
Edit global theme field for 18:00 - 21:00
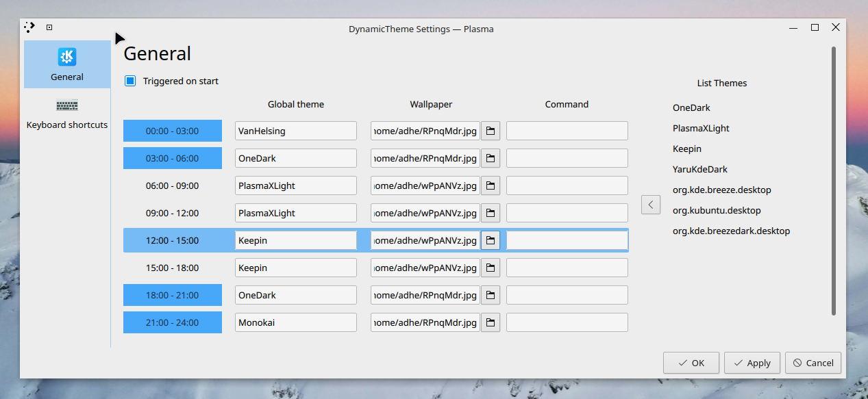point(296,295)
